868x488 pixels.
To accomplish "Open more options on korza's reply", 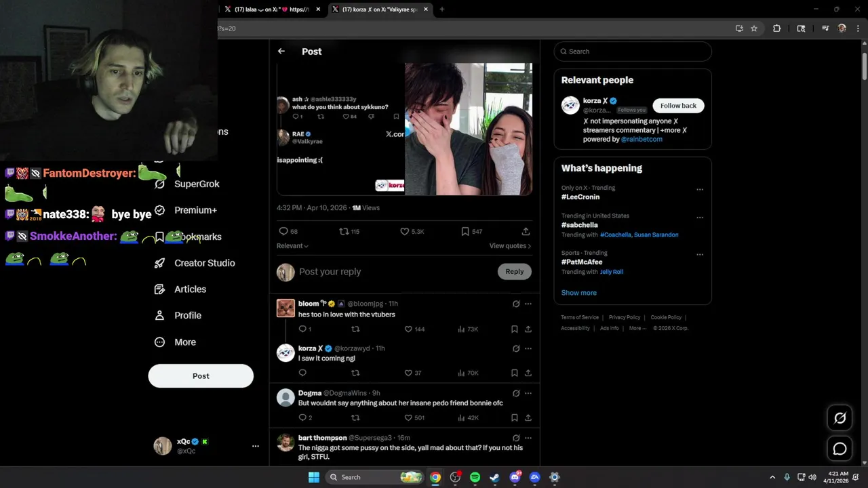I will (528, 348).
